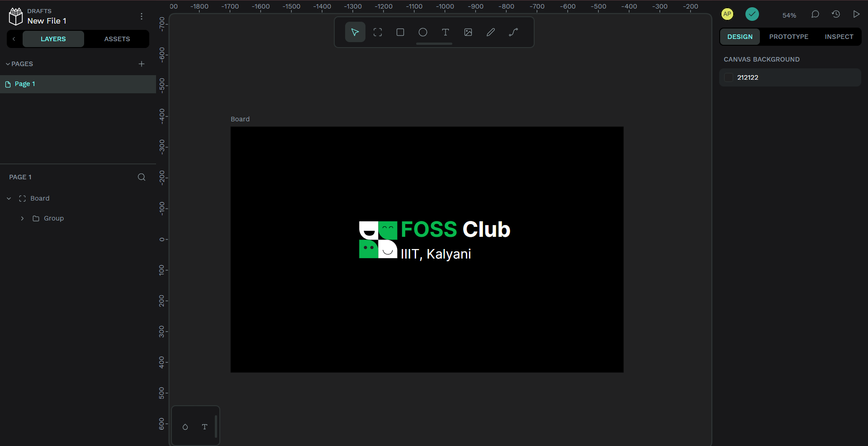Collapse the Board layer tree
The image size is (868, 446).
pos(9,198)
